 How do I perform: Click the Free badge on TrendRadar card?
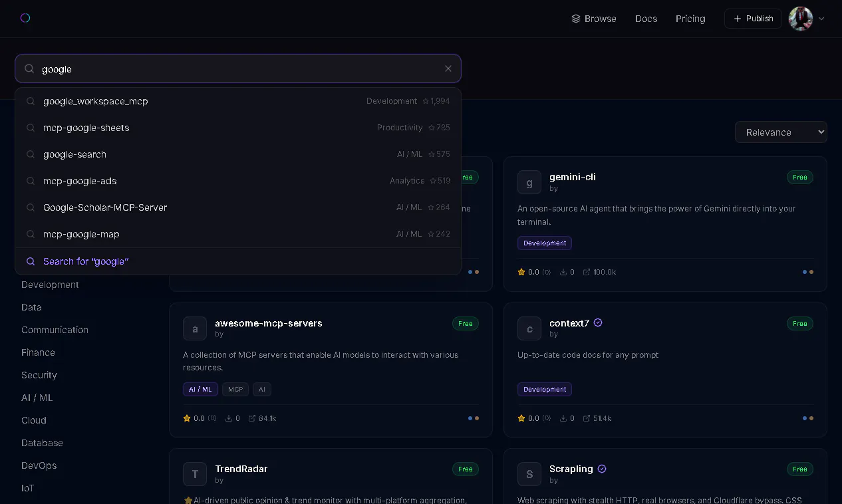pyautogui.click(x=466, y=469)
